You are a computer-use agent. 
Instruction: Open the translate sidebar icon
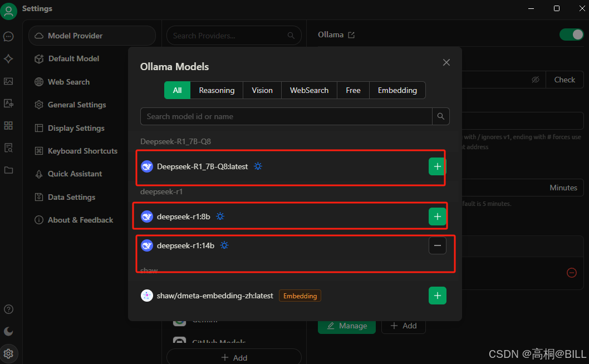8,104
